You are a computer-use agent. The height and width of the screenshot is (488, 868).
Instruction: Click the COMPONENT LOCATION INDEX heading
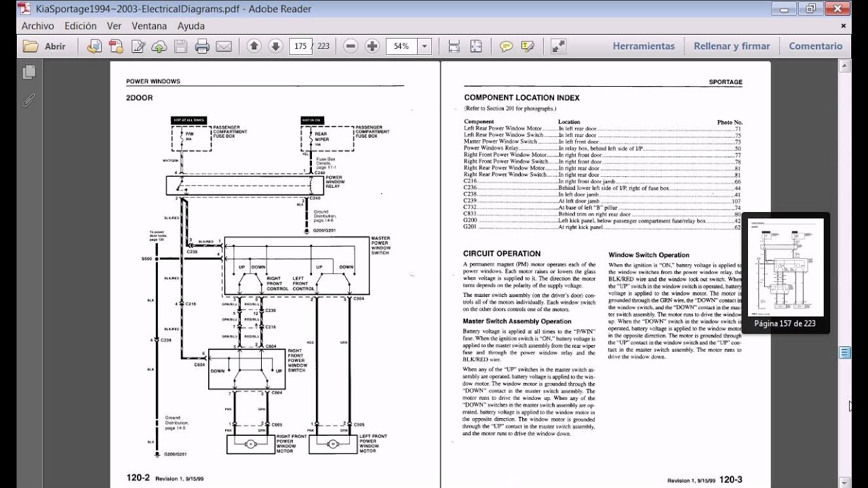click(521, 98)
